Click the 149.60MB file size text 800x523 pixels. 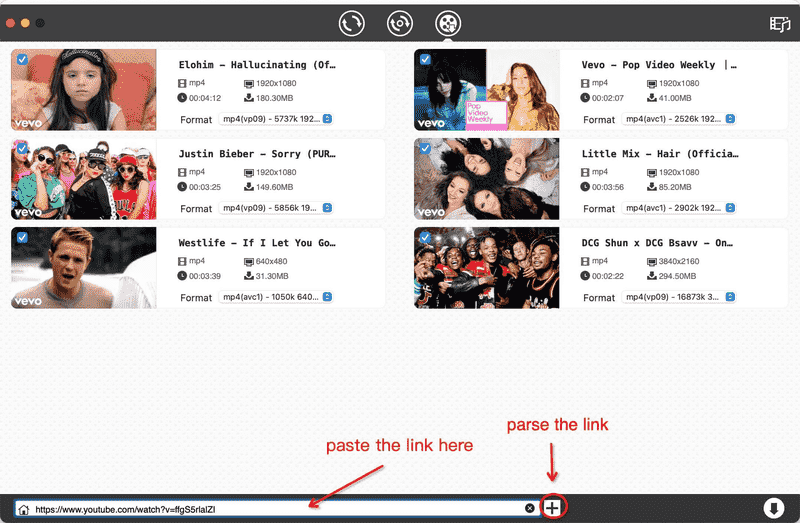(274, 187)
